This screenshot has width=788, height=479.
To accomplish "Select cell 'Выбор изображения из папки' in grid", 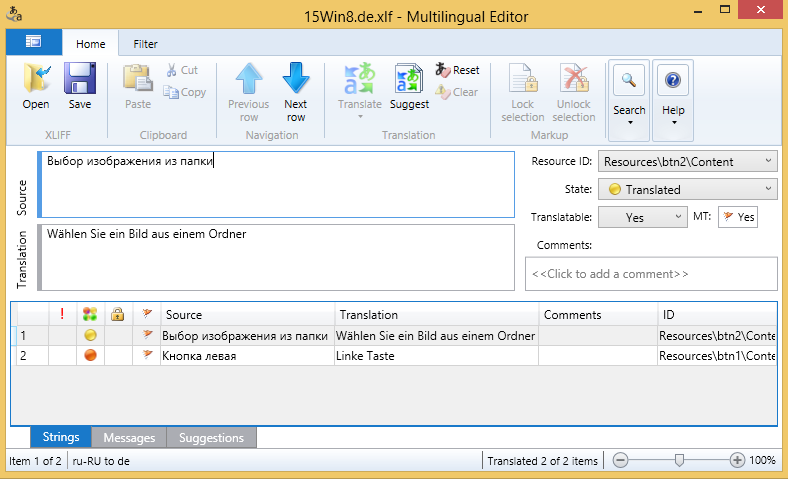I will 247,336.
